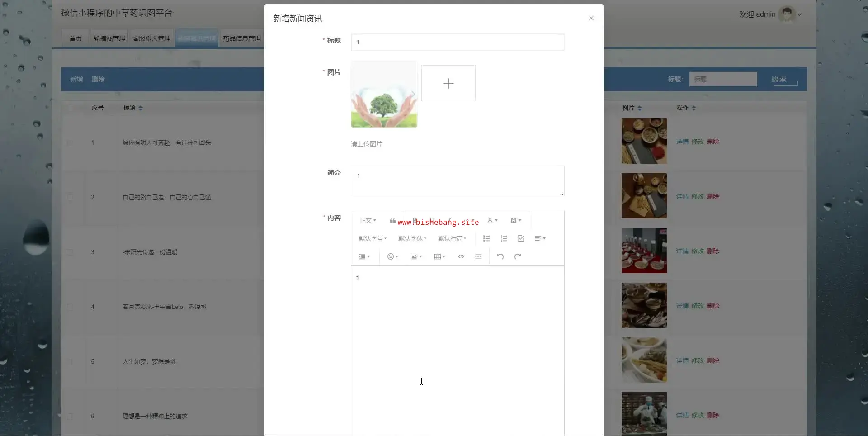Click the title 人生如梦，梦想是帆

pos(149,361)
